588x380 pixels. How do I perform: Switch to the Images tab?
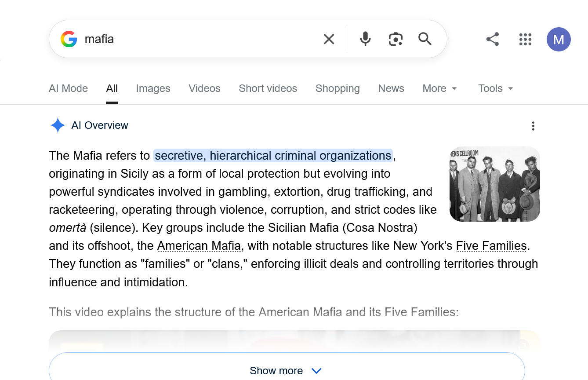[153, 88]
